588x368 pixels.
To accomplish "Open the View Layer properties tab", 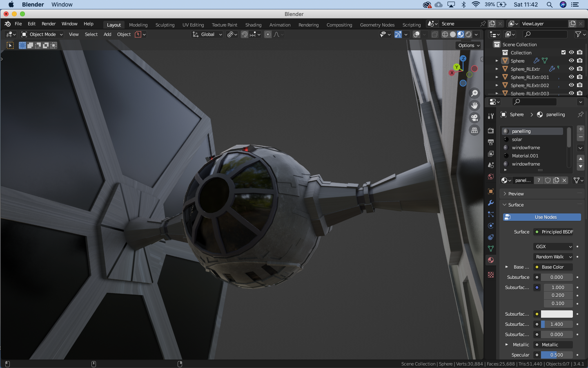I will point(491,154).
